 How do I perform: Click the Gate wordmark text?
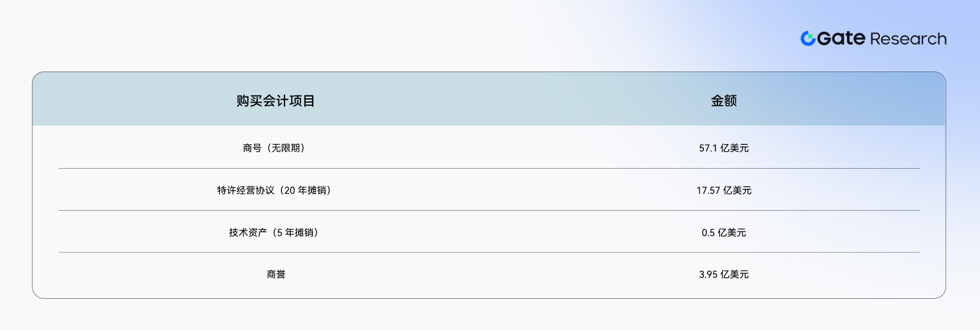pyautogui.click(x=841, y=38)
